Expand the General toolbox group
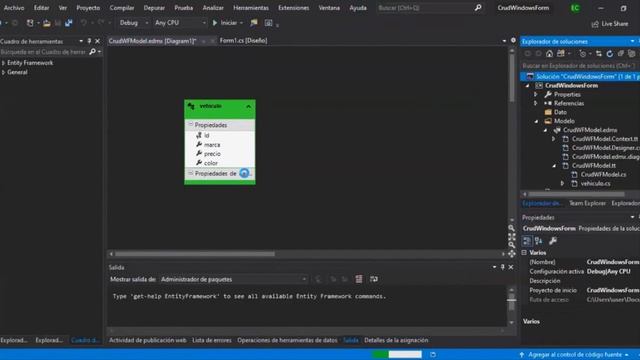This screenshot has height=360, width=640. pyautogui.click(x=4, y=72)
